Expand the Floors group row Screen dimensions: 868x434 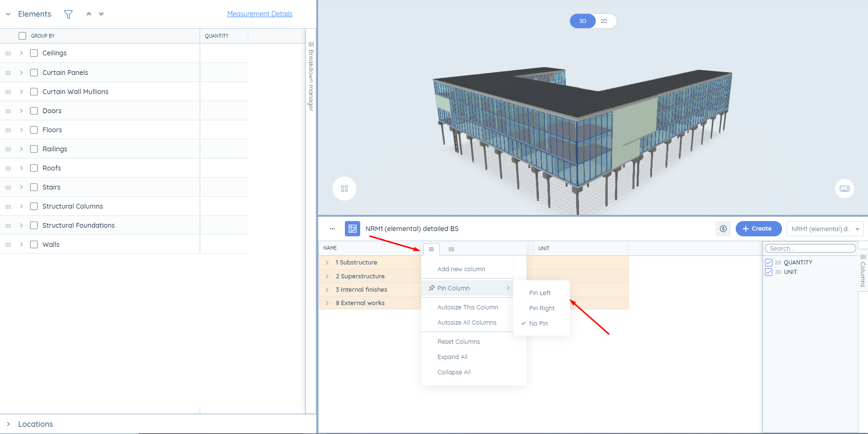tap(21, 130)
